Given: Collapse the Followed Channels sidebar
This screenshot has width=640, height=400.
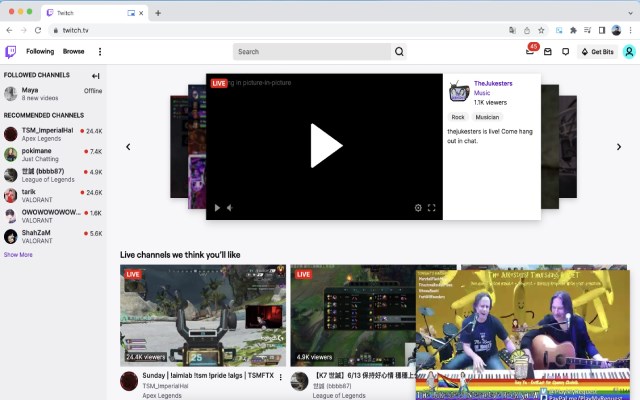Looking at the screenshot, I should click(96, 76).
